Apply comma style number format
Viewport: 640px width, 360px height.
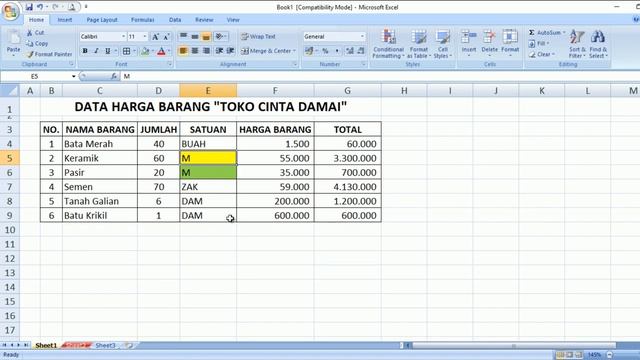pos(337,51)
